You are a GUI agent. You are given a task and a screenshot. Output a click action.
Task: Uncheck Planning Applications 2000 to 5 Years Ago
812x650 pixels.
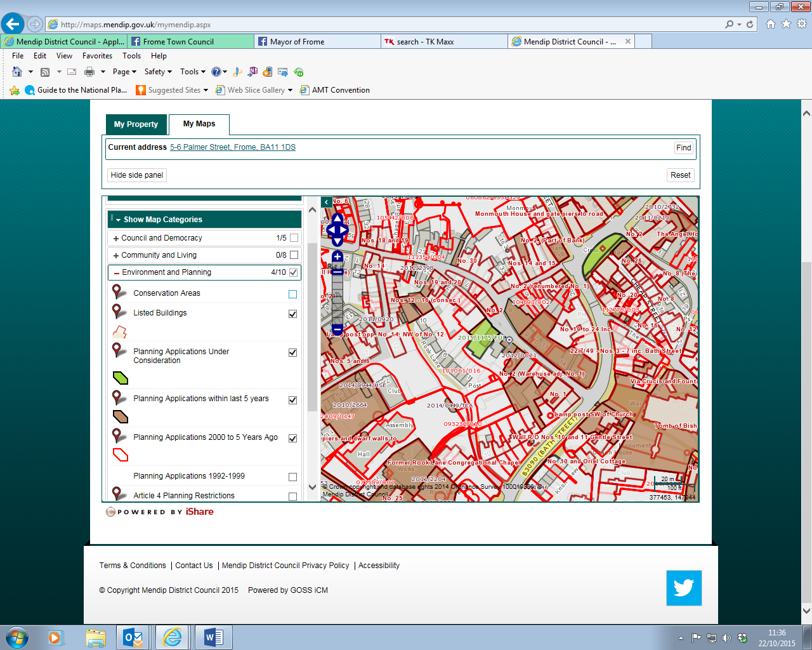coord(292,438)
